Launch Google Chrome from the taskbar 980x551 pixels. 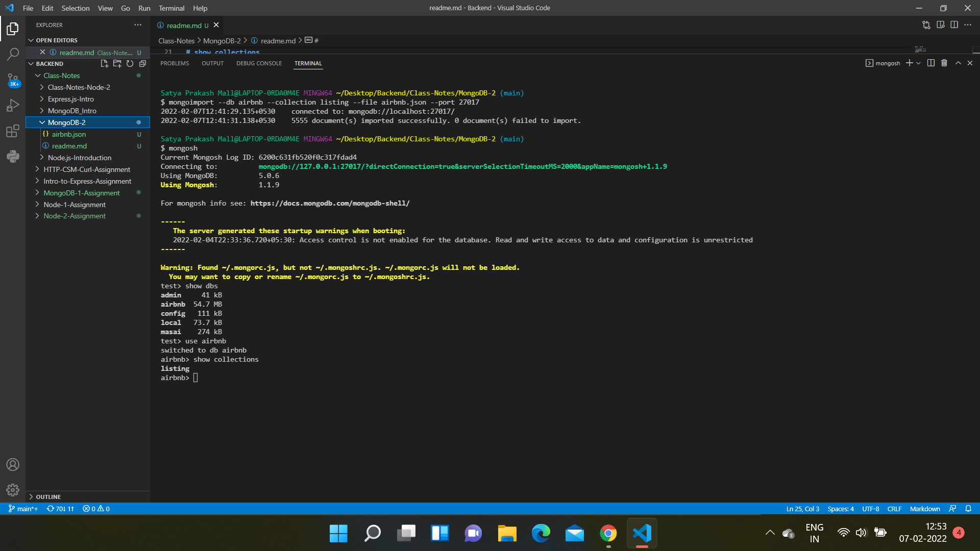[608, 533]
